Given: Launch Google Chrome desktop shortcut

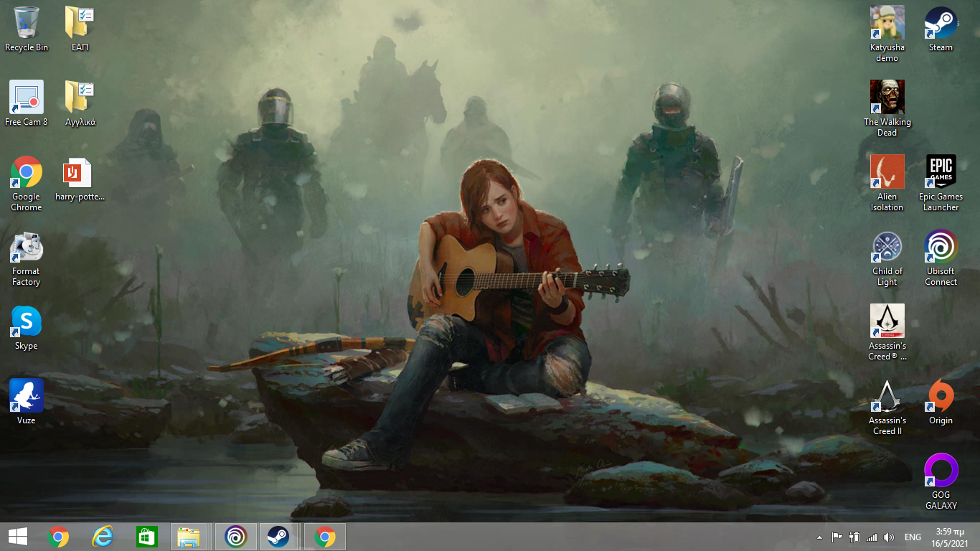Looking at the screenshot, I should (27, 184).
